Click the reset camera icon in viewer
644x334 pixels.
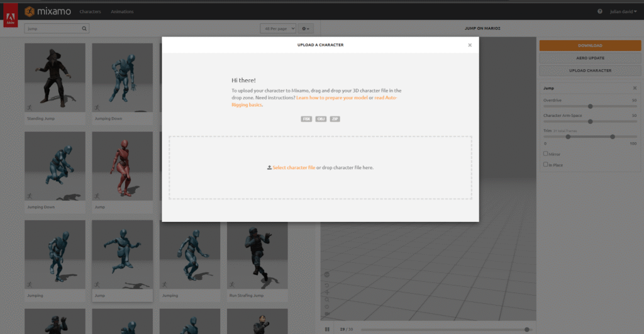coord(327,306)
